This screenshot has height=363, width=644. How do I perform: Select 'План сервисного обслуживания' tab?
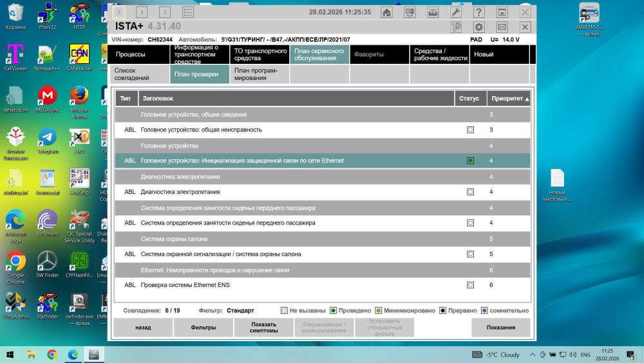coord(319,54)
